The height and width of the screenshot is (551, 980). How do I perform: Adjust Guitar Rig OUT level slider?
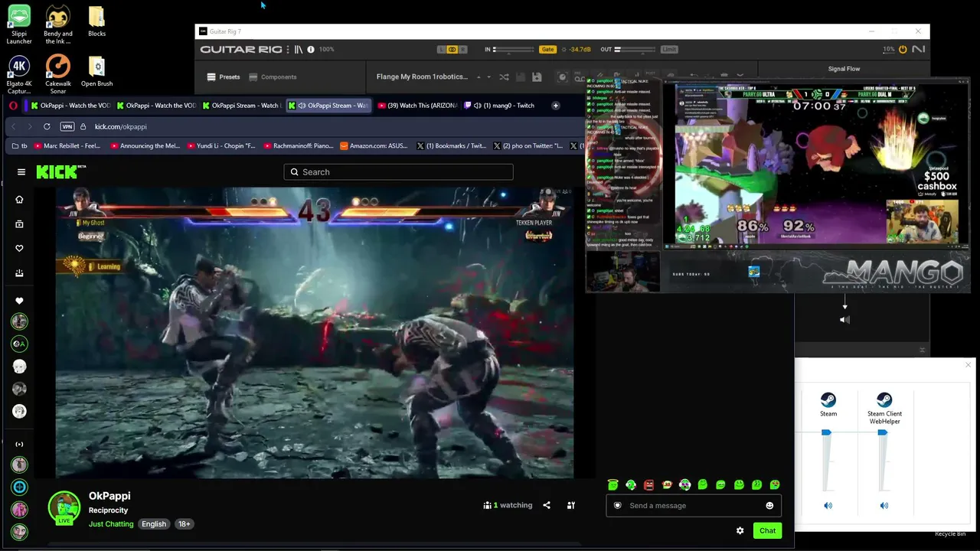(636, 50)
